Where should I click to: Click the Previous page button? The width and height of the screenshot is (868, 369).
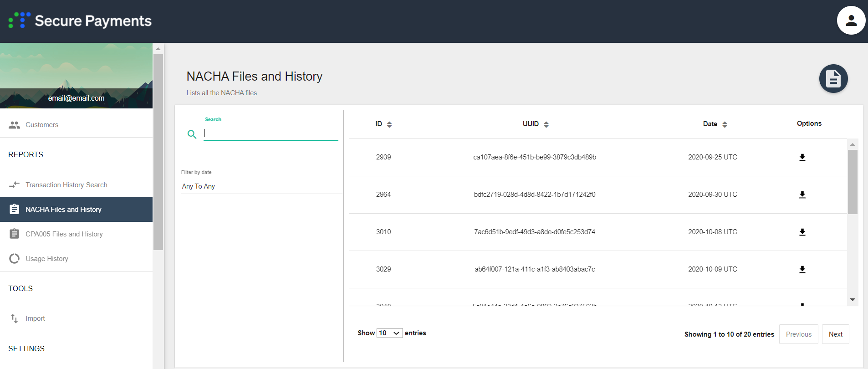(x=799, y=334)
